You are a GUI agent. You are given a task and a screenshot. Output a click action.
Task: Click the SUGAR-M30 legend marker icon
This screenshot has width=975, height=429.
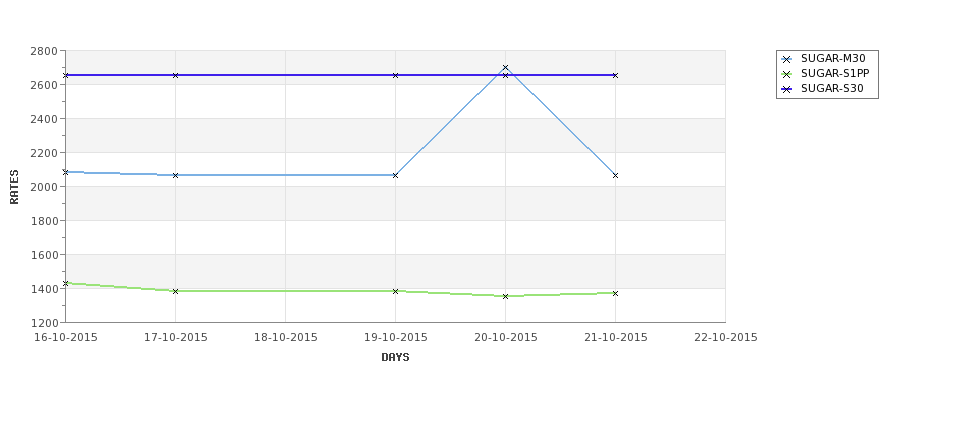point(787,60)
